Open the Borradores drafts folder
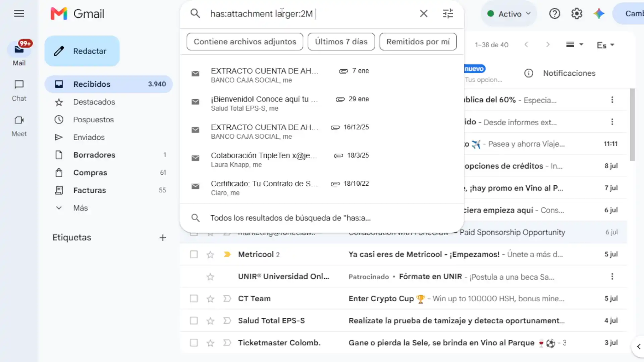The height and width of the screenshot is (362, 644). click(x=108, y=155)
